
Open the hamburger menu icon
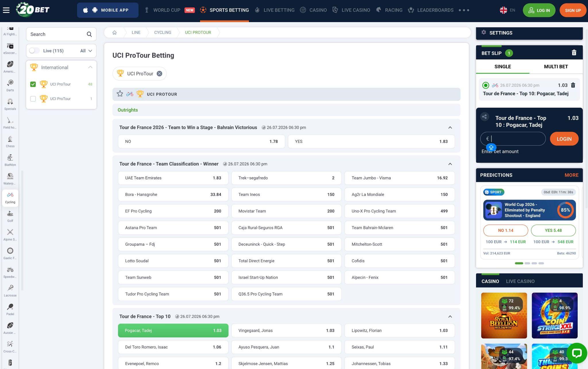point(6,10)
